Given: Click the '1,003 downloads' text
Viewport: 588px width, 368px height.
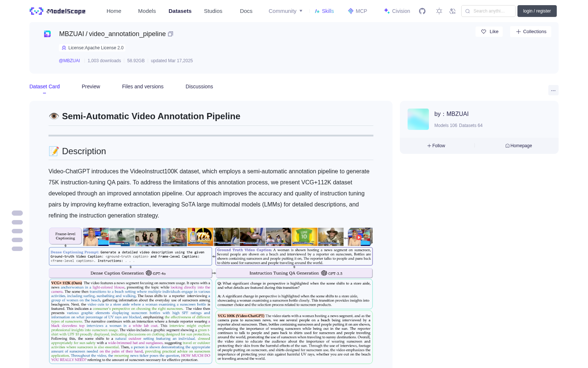Looking at the screenshot, I should coord(104,61).
